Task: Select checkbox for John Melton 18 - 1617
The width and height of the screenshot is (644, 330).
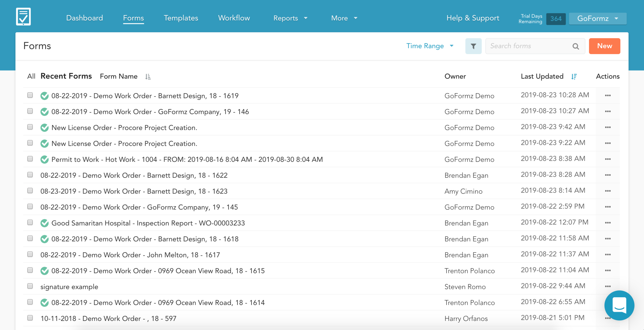Action: click(x=30, y=254)
